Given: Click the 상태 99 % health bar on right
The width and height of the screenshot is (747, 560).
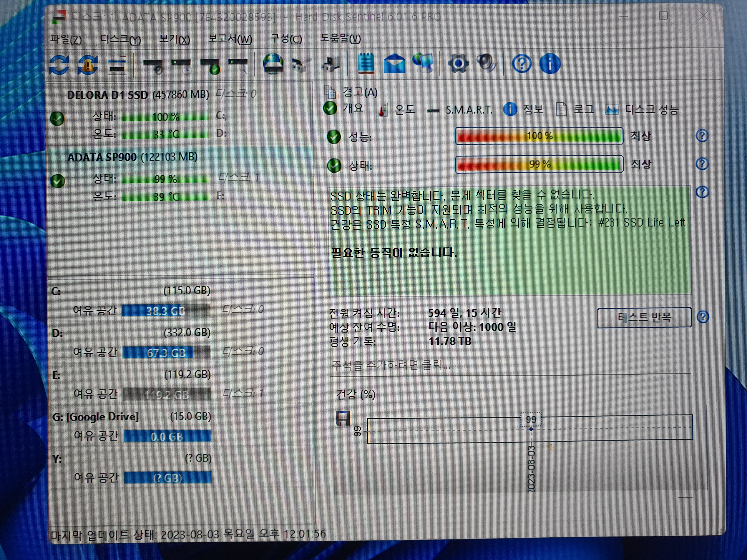Looking at the screenshot, I should coord(539,164).
